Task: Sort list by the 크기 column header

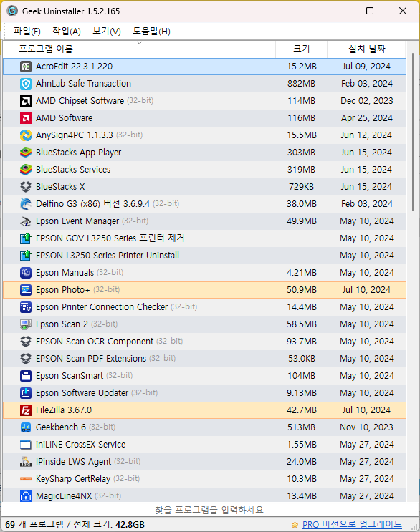Action: point(302,49)
